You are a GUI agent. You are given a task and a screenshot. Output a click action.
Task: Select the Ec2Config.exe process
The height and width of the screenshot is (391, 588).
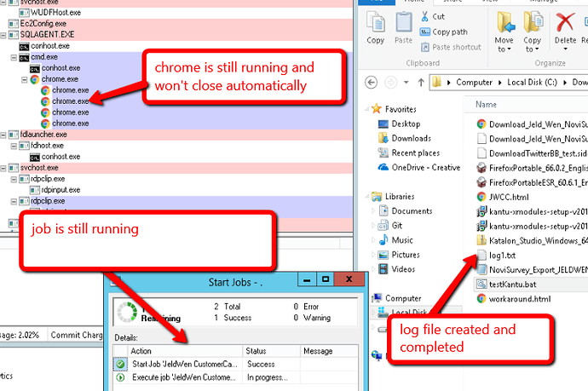click(43, 24)
